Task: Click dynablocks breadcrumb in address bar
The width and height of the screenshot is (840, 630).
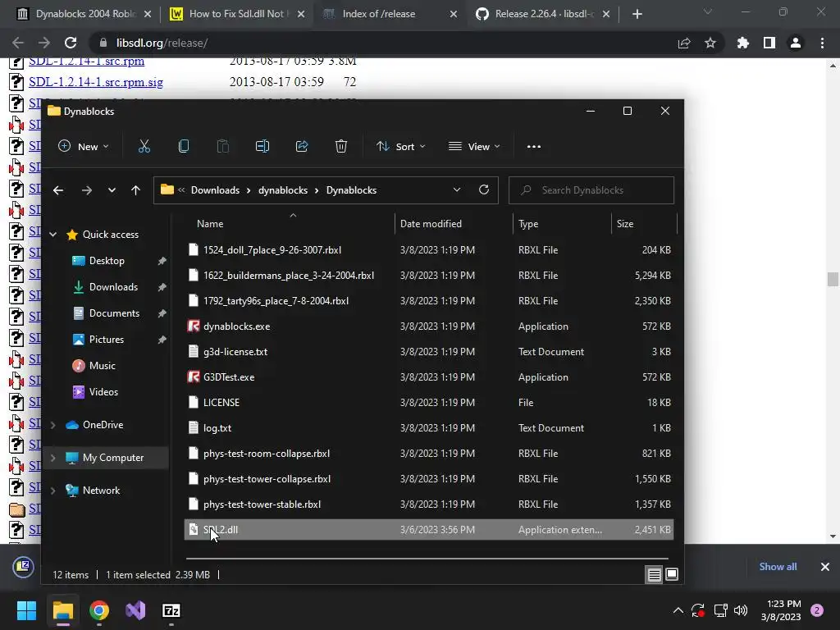Action: pos(283,190)
